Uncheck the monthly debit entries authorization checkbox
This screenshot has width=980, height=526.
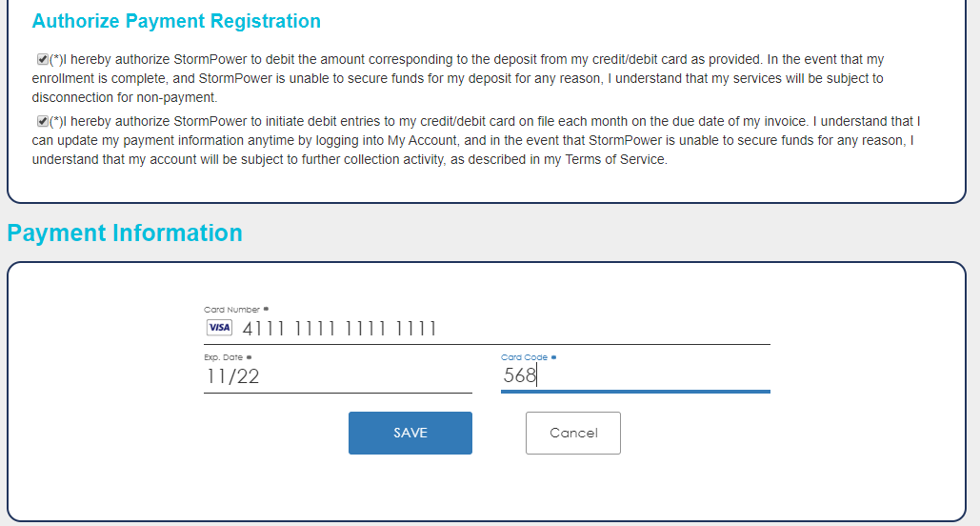(43, 121)
